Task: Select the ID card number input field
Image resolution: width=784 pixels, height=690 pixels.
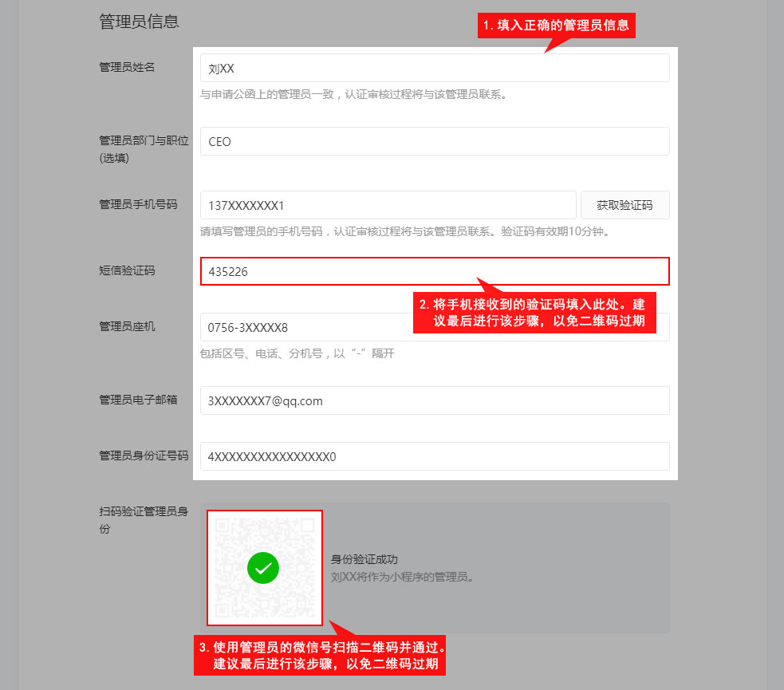Action: (x=435, y=456)
